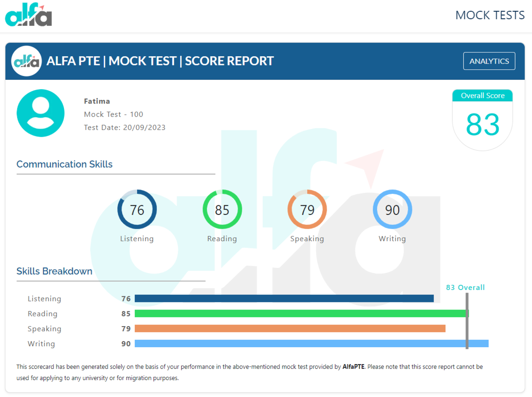
Task: Click the value 79 beside the Speaking bar
Action: (126, 328)
